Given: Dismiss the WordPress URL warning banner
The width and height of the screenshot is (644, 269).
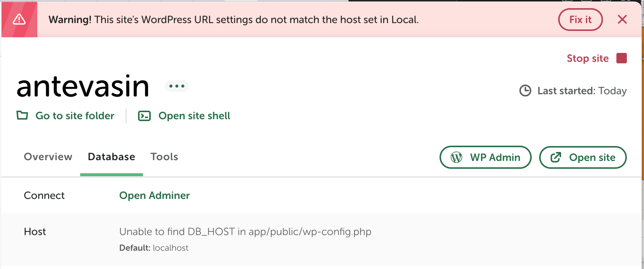Looking at the screenshot, I should (622, 19).
